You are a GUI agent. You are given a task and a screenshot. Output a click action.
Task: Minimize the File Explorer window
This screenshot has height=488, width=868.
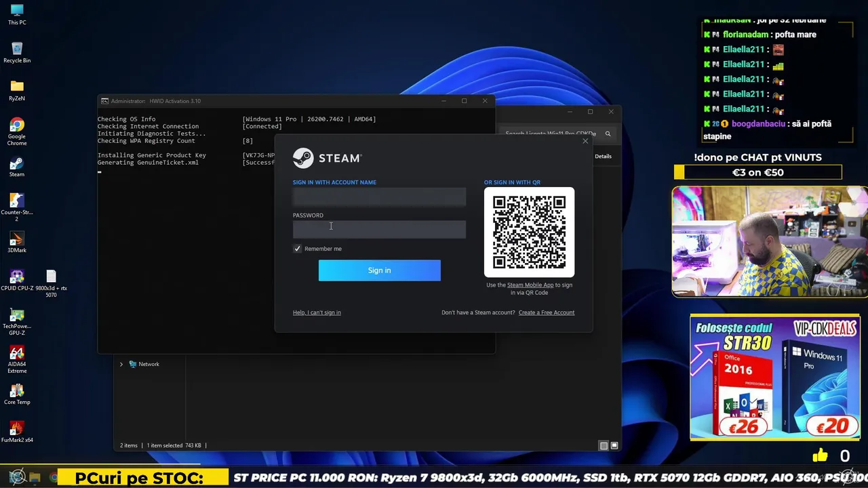click(x=570, y=111)
